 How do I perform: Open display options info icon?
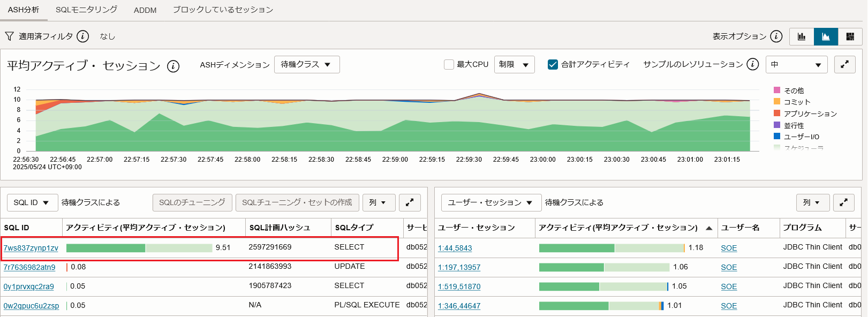click(x=776, y=36)
